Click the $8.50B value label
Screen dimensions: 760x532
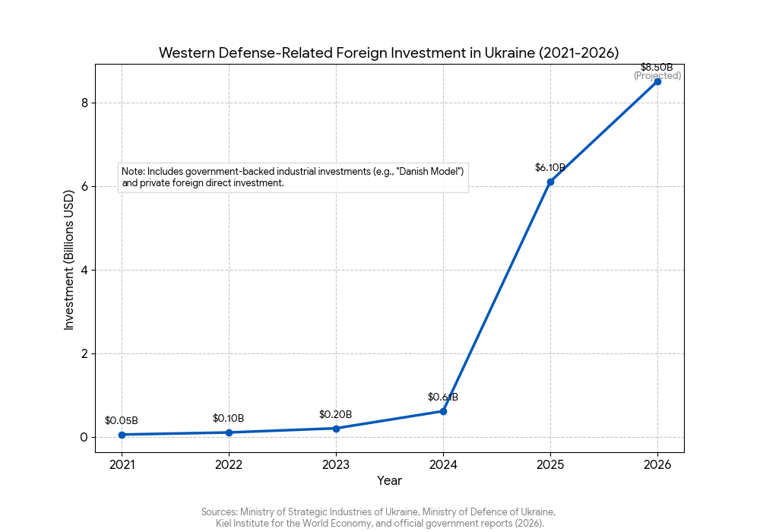(657, 67)
